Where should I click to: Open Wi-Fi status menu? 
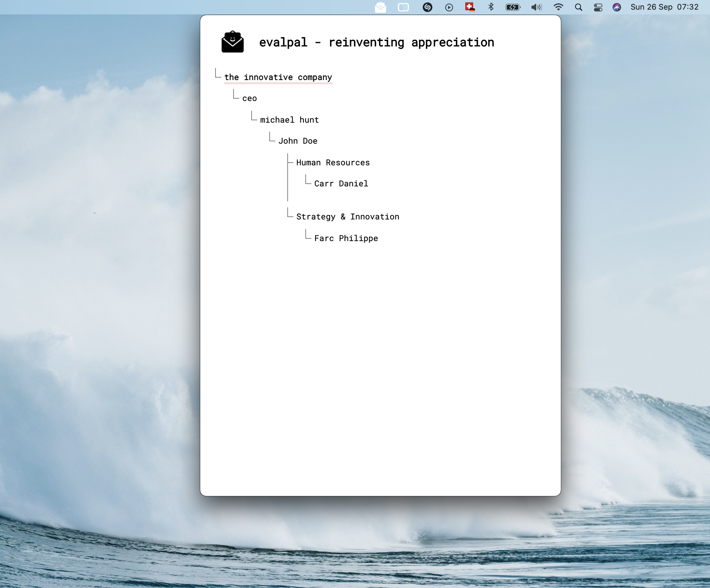tap(558, 7)
